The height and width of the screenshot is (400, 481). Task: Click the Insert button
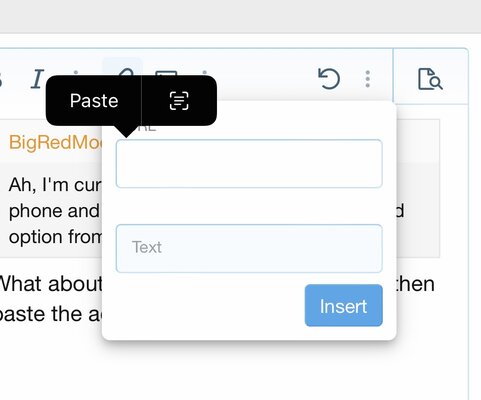(x=343, y=305)
